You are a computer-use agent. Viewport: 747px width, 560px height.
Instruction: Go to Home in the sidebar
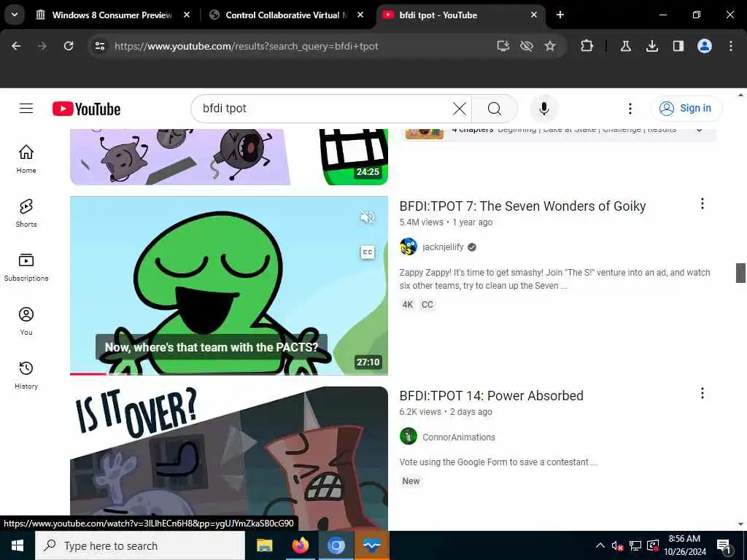(x=26, y=159)
